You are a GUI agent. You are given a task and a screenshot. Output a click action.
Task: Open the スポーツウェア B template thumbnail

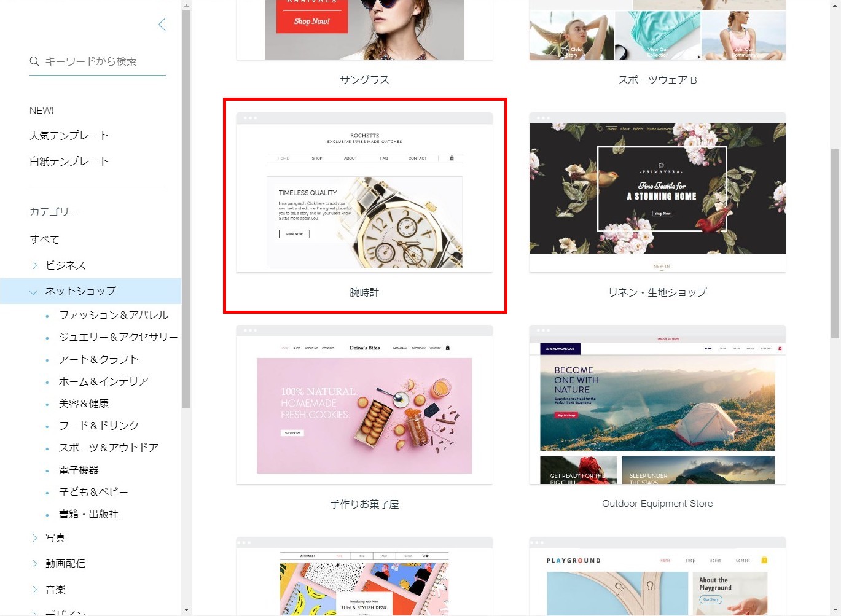click(657, 29)
